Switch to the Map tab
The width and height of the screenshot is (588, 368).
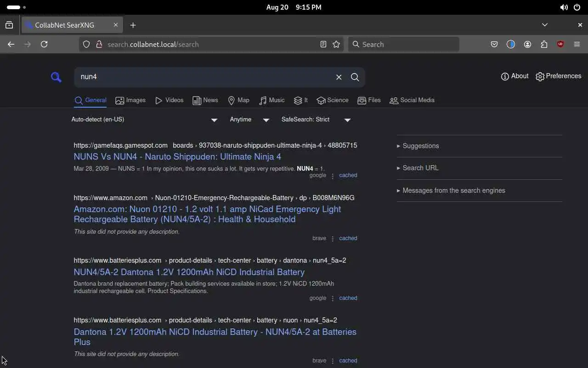(x=238, y=100)
